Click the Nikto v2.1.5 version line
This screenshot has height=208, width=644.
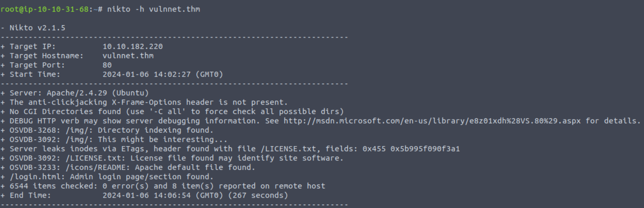coord(33,28)
